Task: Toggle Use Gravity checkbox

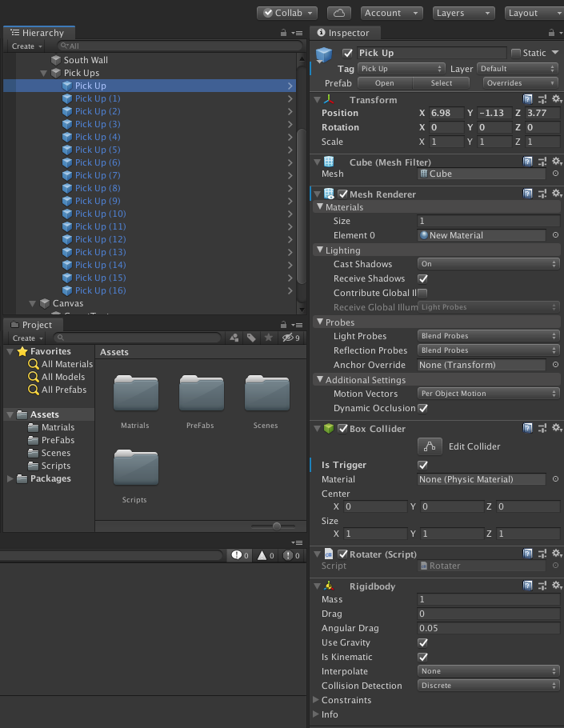Action: 422,642
